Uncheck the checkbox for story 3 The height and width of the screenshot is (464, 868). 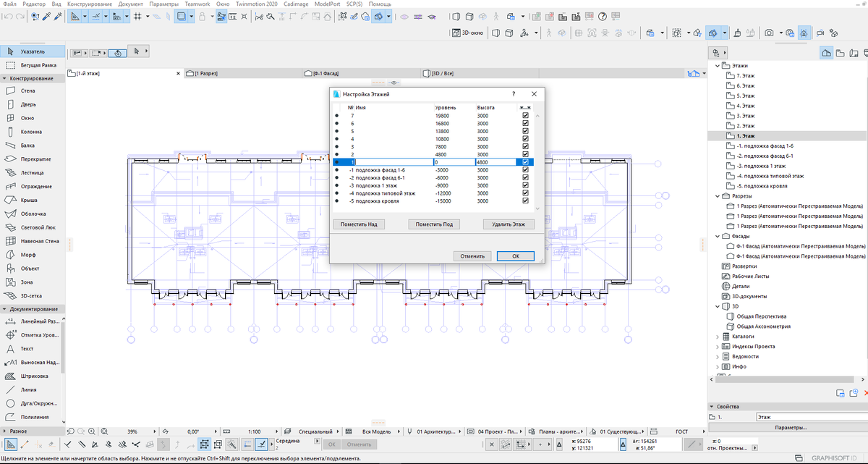pyautogui.click(x=525, y=146)
